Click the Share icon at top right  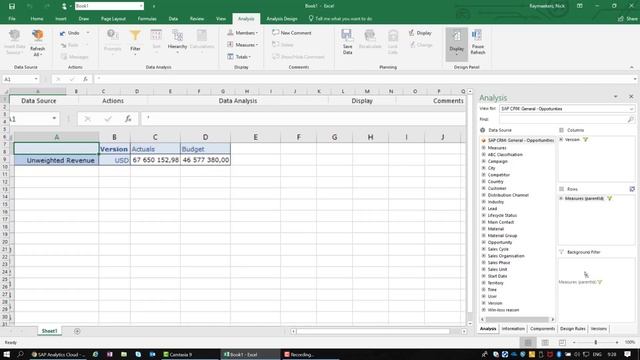click(x=621, y=19)
